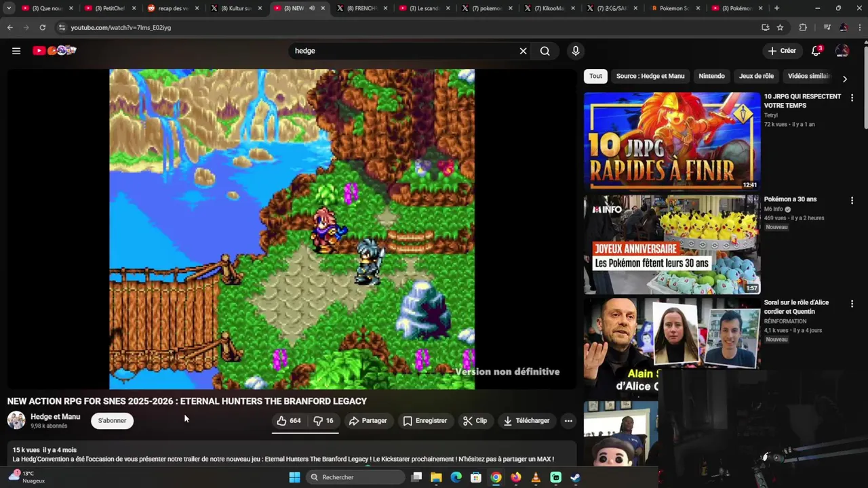The image size is (868, 488).
Task: Click the youtube.com address bar
Action: click(407, 27)
